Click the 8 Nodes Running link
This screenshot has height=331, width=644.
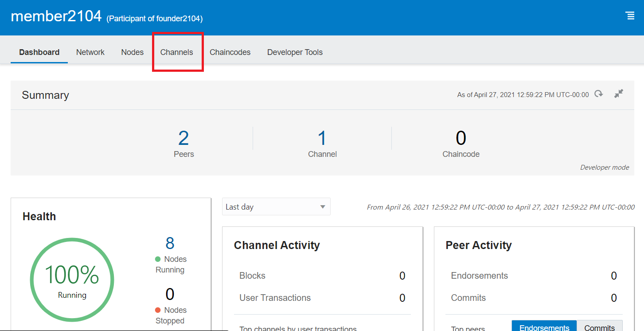170,243
